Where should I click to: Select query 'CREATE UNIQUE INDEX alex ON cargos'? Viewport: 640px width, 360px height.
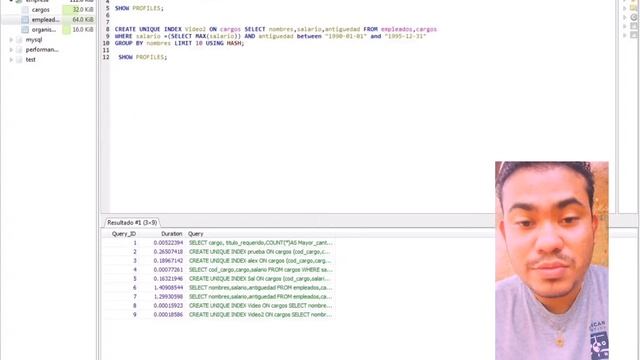(260, 261)
